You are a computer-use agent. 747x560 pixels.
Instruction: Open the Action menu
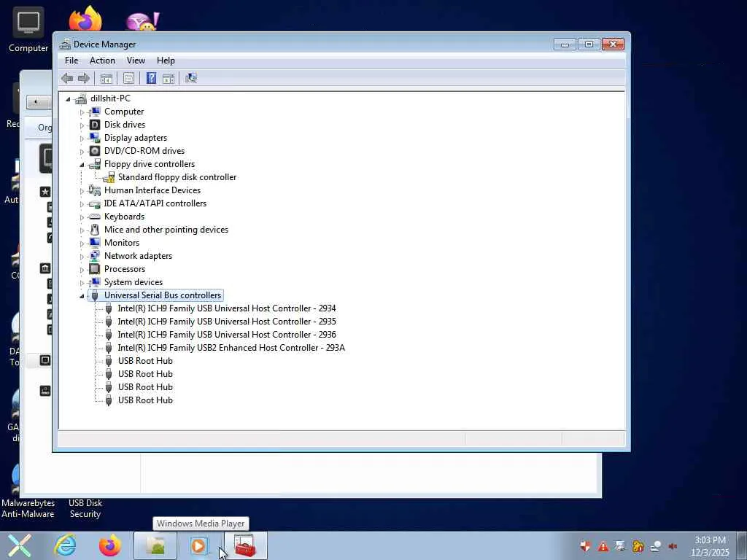(x=102, y=61)
